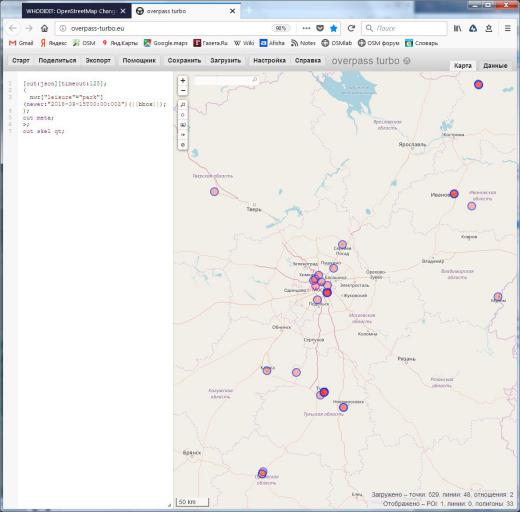Viewport: 520px width, 512px height.
Task: Click the marker at Подольск
Action: pos(317,300)
